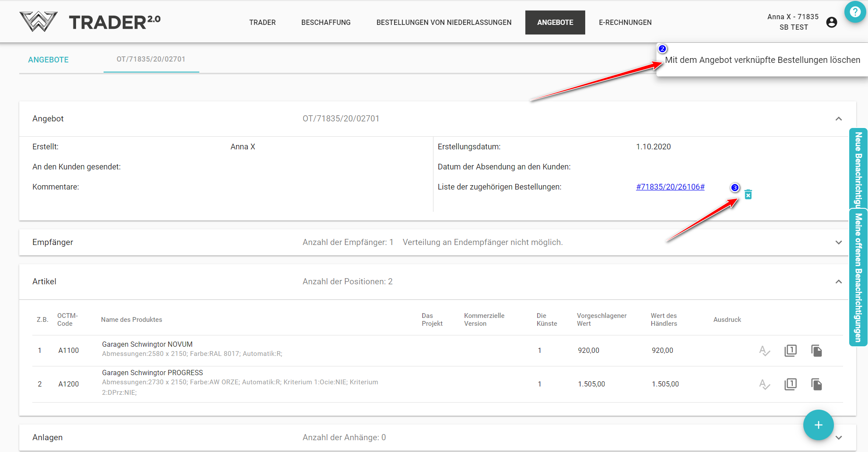Image resolution: width=868 pixels, height=452 pixels.
Task: Click the spellcheck icon for article A1200
Action: (x=764, y=384)
